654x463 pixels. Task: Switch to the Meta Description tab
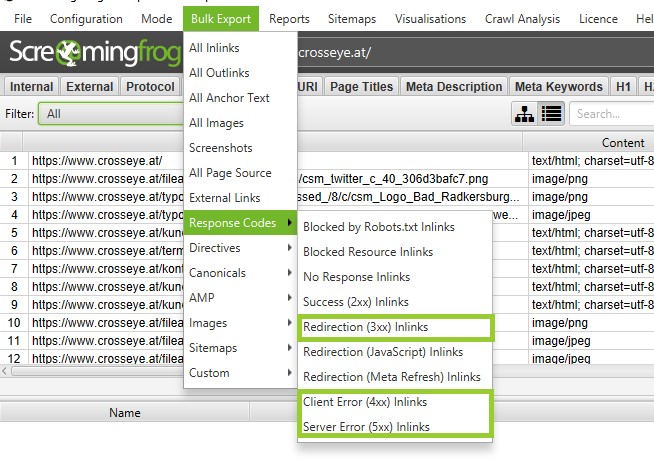[454, 86]
